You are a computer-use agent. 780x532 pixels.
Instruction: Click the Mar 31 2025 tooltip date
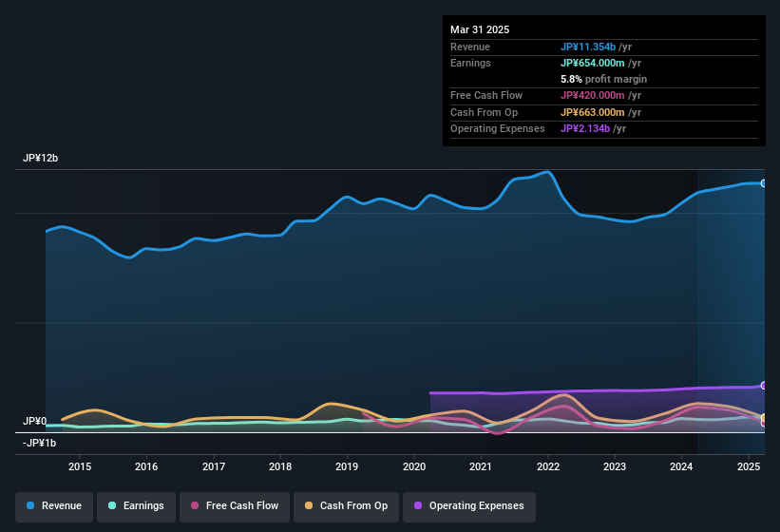coord(480,29)
